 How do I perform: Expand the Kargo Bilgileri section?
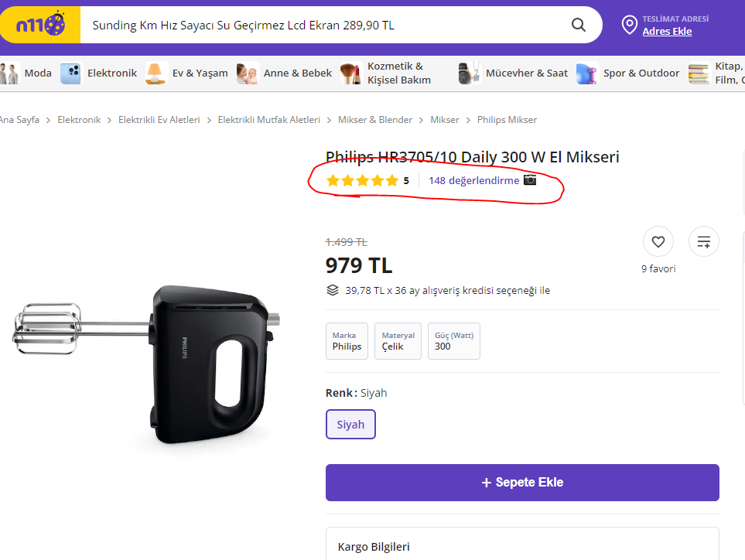374,546
